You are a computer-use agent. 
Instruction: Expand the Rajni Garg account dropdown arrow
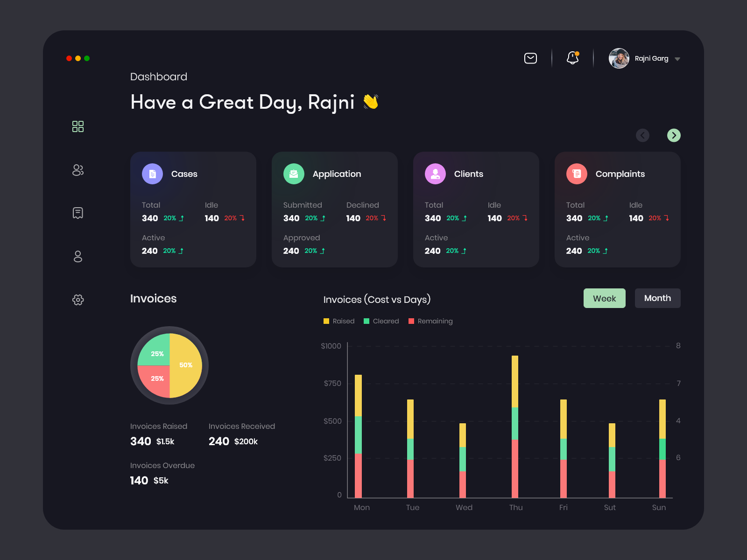[x=677, y=59]
